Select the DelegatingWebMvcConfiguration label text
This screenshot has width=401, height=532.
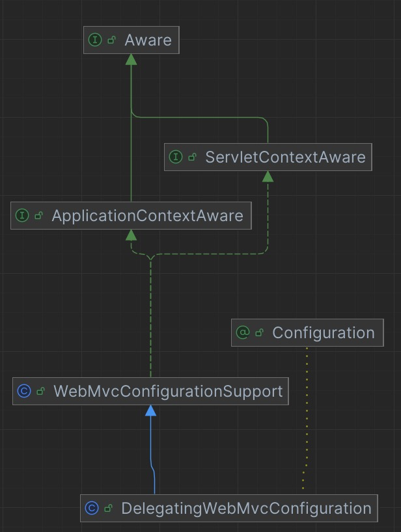[x=247, y=508]
